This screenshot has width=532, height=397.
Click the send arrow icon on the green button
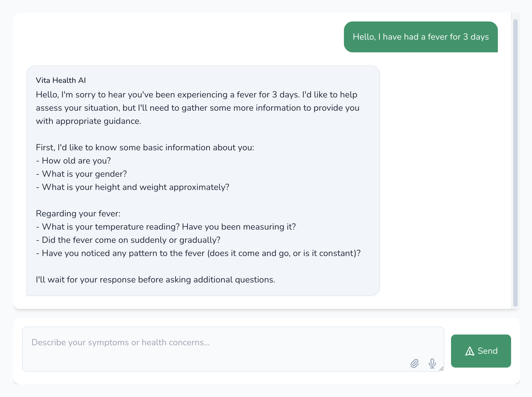470,351
